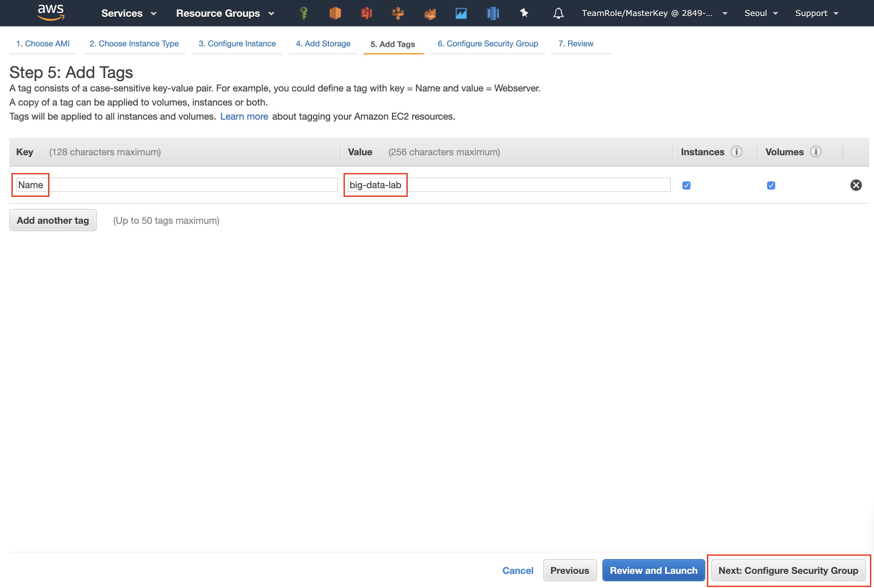This screenshot has height=588, width=874.
Task: Click the blue CloudWatch service shortcut icon
Action: [461, 13]
